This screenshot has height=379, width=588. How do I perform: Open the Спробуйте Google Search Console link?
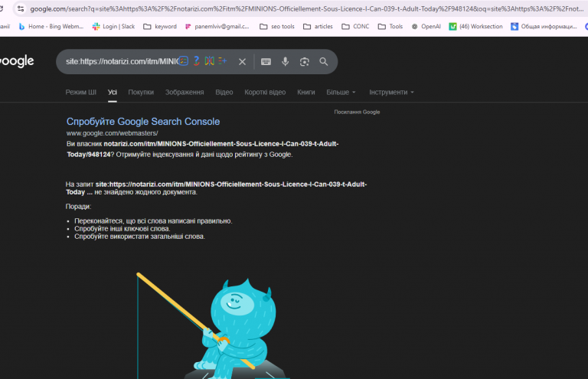[143, 122]
